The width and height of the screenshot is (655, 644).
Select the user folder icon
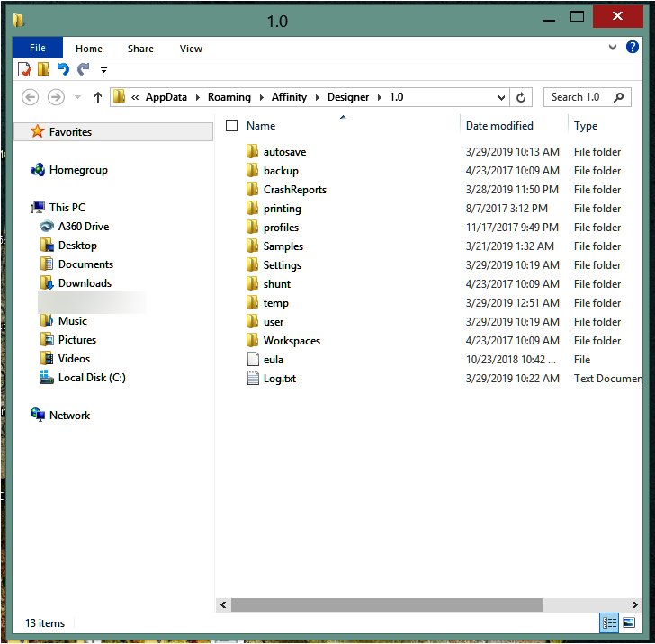click(x=252, y=322)
